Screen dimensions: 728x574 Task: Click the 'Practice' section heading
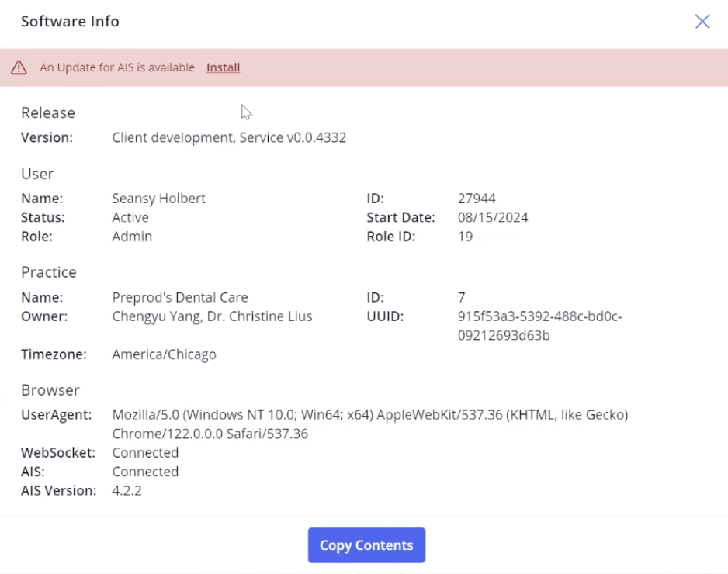(48, 272)
